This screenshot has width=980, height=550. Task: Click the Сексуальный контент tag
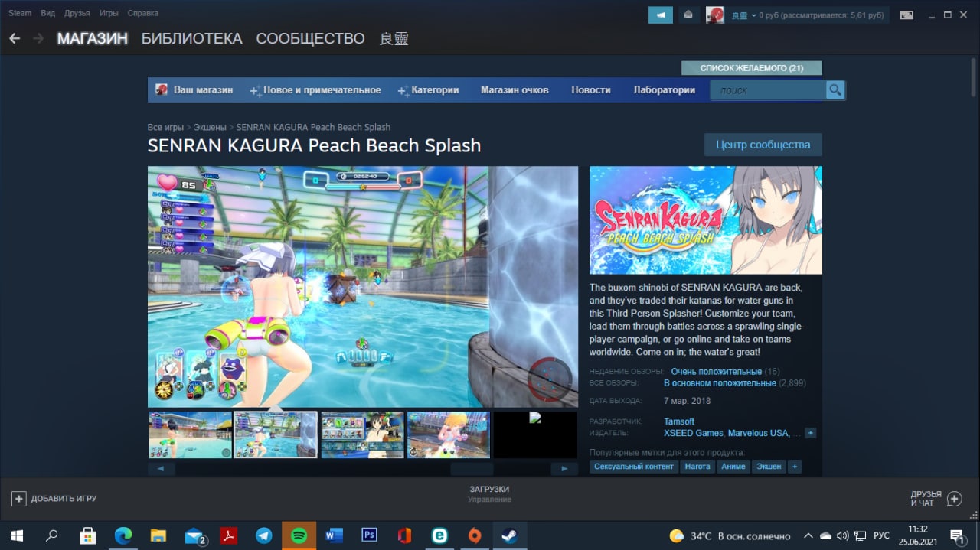click(x=634, y=467)
